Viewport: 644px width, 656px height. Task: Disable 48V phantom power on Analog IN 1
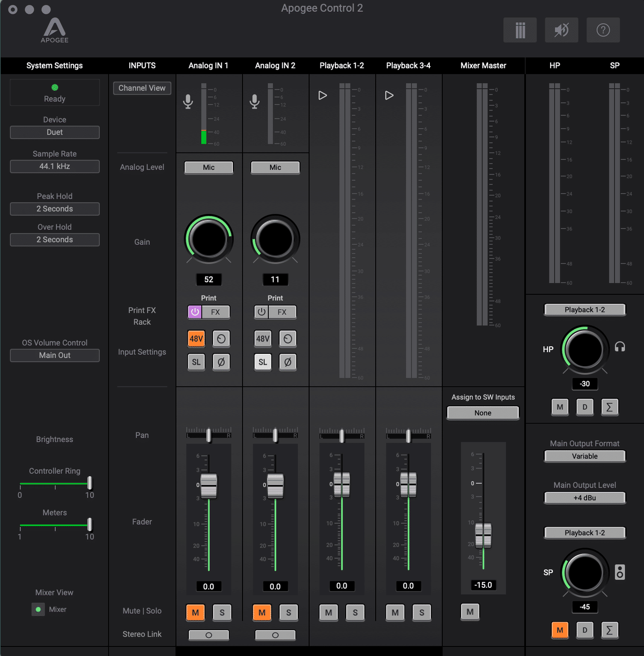196,338
